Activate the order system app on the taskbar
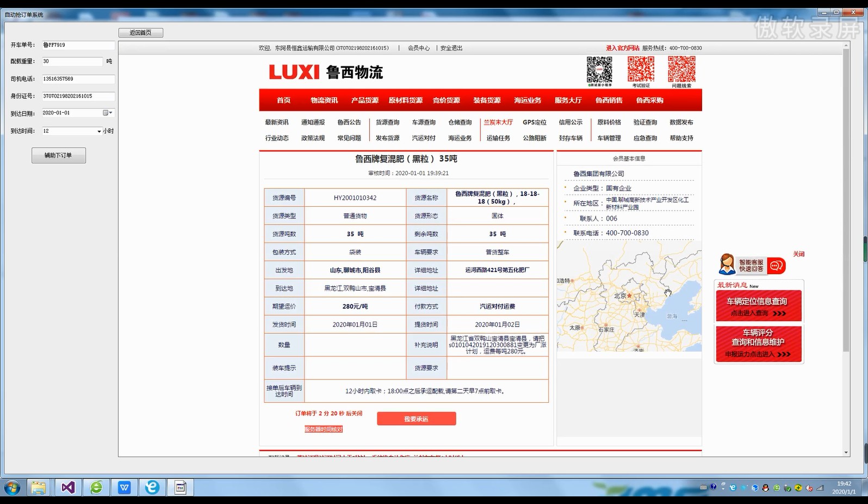Screen dimensions: 868x504 (181, 487)
